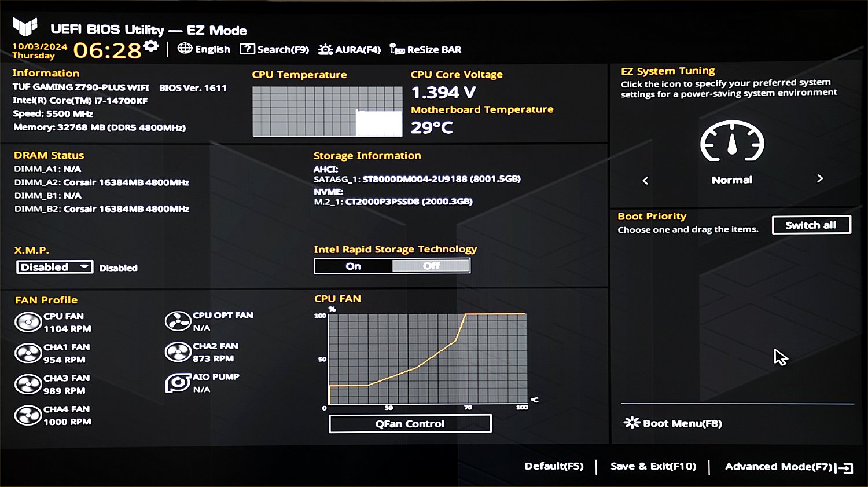Select the AIO PUMP icon
Viewport: 868px width, 487px height.
[x=178, y=383]
